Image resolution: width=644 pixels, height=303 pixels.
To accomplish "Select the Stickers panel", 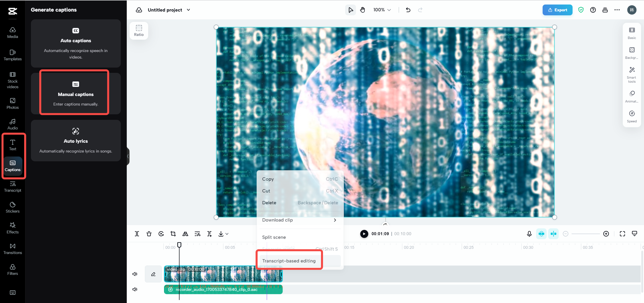I will pos(12,207).
